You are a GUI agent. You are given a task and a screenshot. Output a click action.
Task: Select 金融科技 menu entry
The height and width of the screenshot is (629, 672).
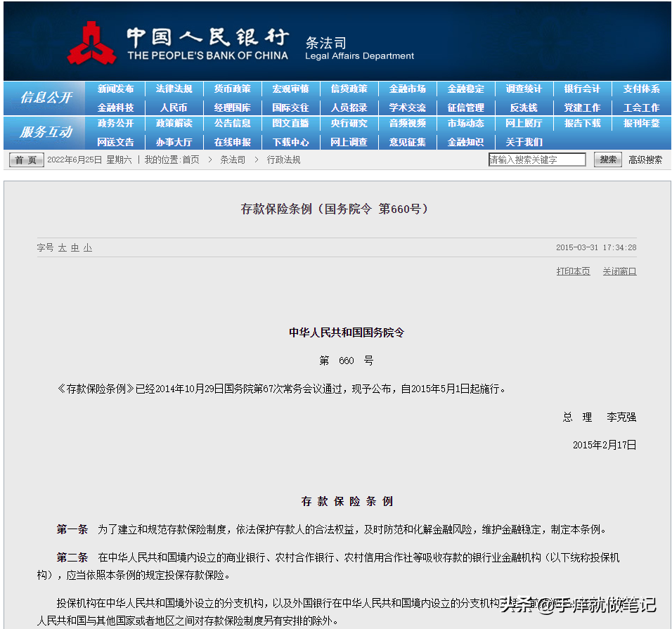coord(115,108)
